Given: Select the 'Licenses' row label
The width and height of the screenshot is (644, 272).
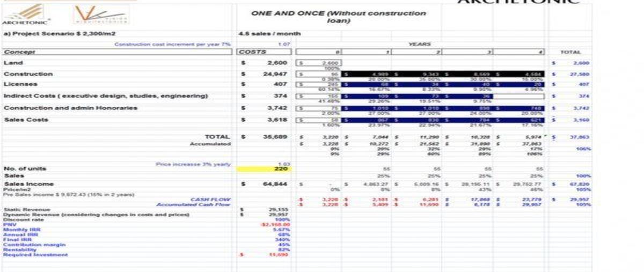Looking at the screenshot, I should click(x=20, y=84).
